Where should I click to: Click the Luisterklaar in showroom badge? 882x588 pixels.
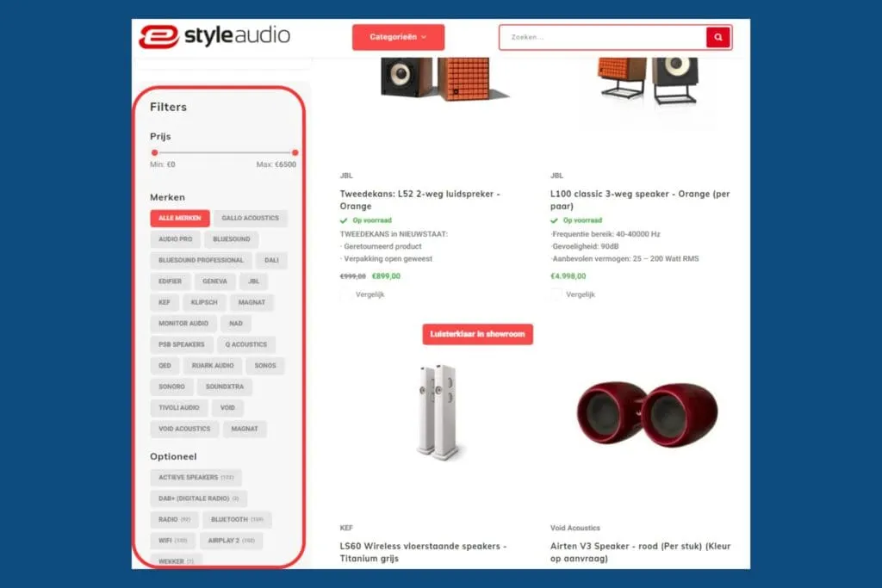(x=477, y=334)
